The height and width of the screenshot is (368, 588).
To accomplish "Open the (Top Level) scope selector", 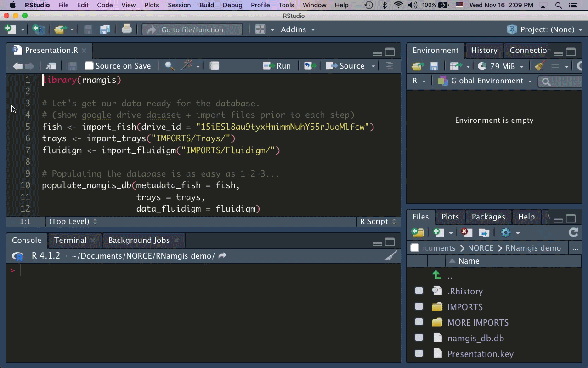I will (73, 221).
